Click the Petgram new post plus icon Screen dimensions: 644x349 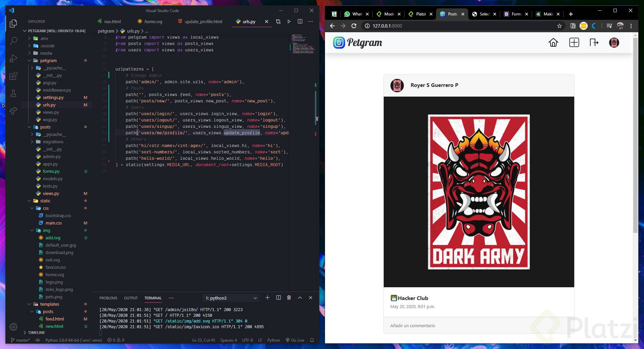(x=574, y=43)
